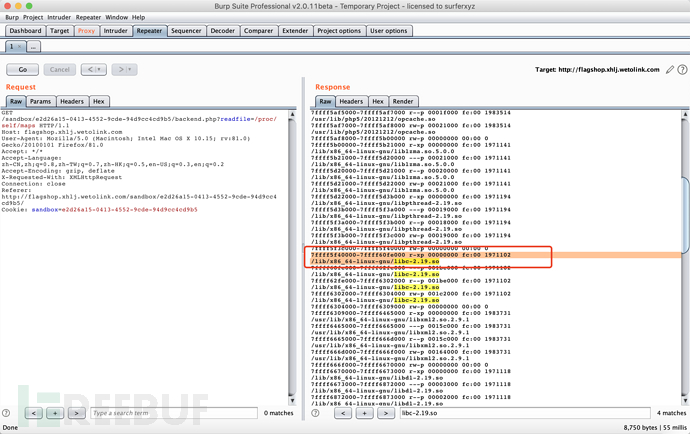Open the Help menu
690x434 pixels.
(x=138, y=17)
